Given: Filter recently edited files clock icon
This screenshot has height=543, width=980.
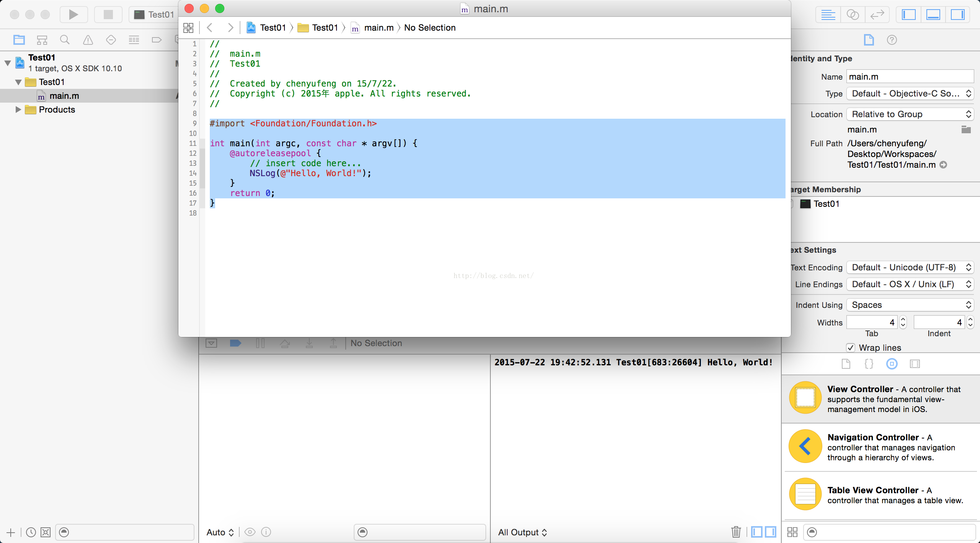Looking at the screenshot, I should click(x=31, y=532).
